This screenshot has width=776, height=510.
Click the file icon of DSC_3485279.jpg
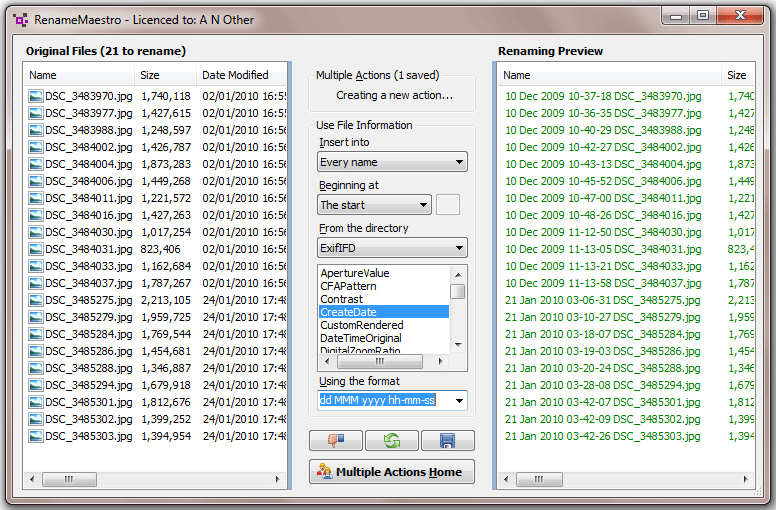coord(36,318)
